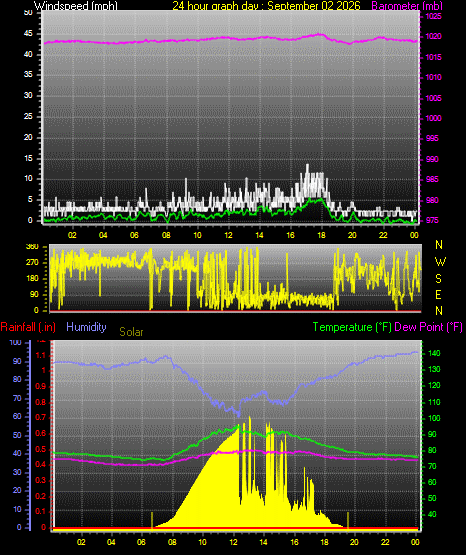The image size is (466, 555).
Task: Click the "Windspeed (mph)" axis title
Action: [x=76, y=6]
